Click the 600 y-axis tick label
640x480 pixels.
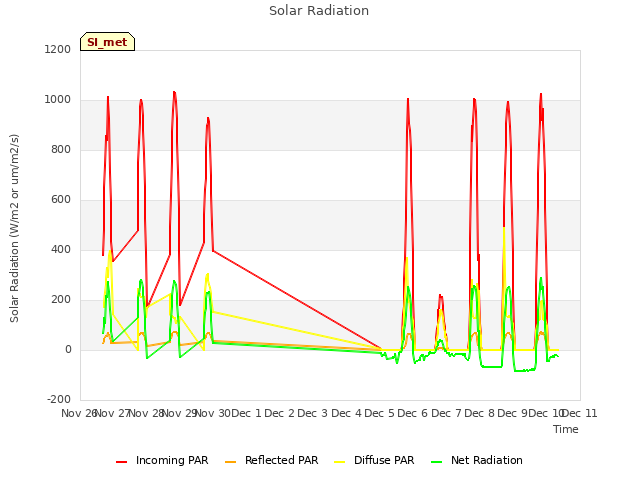(x=61, y=200)
